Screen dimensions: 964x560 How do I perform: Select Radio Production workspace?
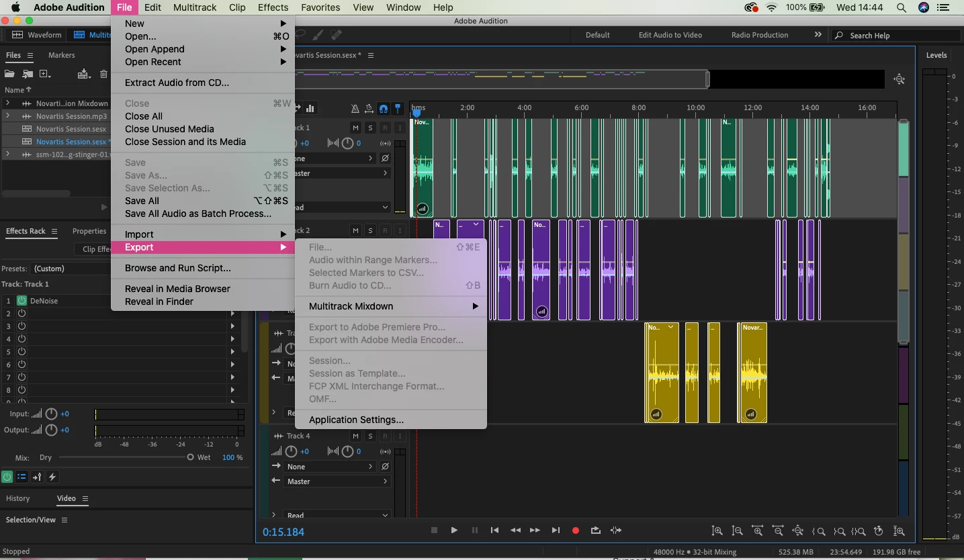pos(760,35)
